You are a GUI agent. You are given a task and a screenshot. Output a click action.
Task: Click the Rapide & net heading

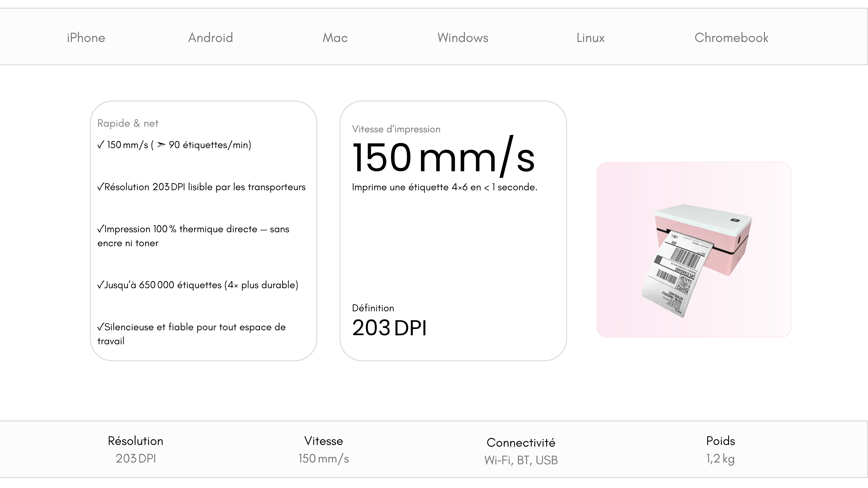pos(128,123)
